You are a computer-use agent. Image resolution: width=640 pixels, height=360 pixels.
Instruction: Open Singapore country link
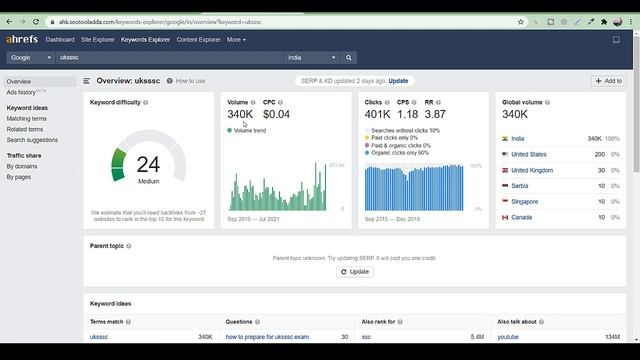tap(524, 202)
